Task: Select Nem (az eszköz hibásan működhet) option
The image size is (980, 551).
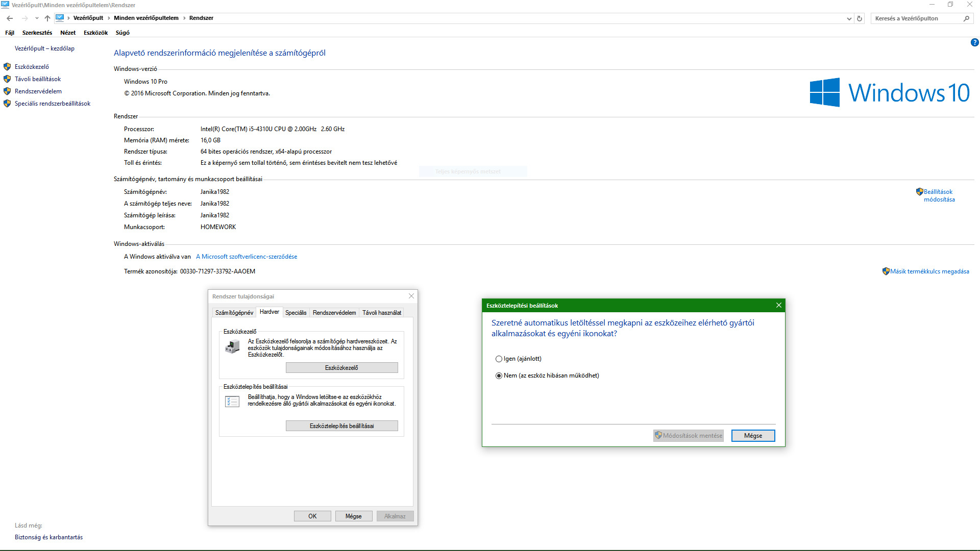Action: coord(547,375)
